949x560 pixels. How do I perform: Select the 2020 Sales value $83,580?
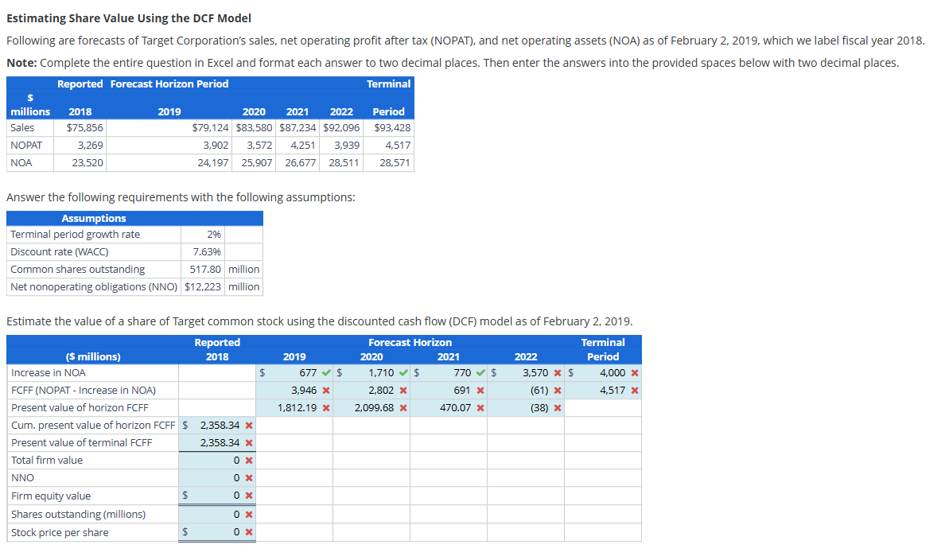[254, 128]
